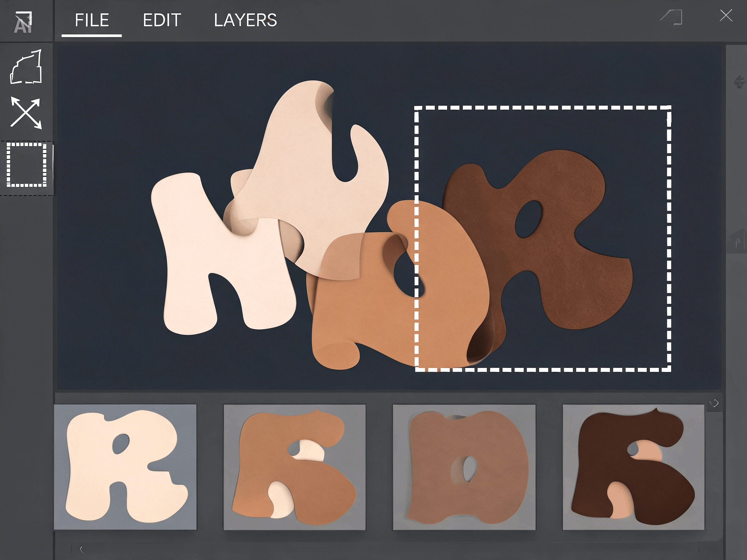The height and width of the screenshot is (560, 747).
Task: Select the freeform lasso shape tool
Action: [26, 67]
